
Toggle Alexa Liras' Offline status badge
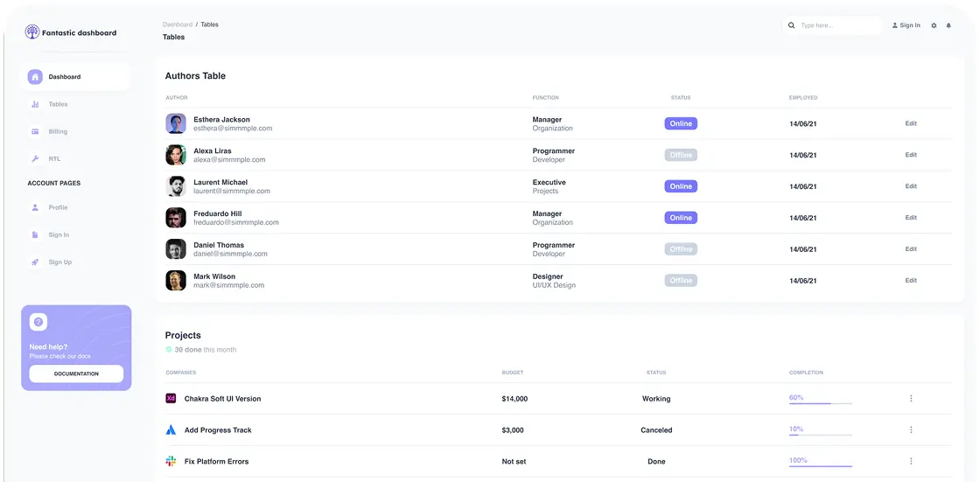pyautogui.click(x=681, y=155)
